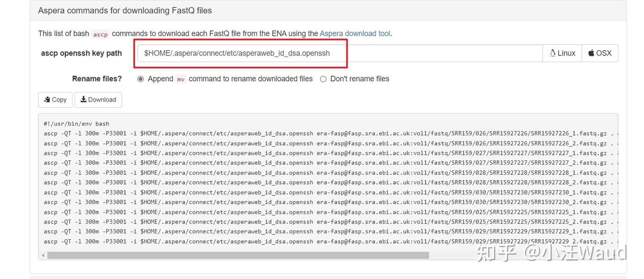Click the Aspera commands panel heading
644x279 pixels.
click(125, 10)
